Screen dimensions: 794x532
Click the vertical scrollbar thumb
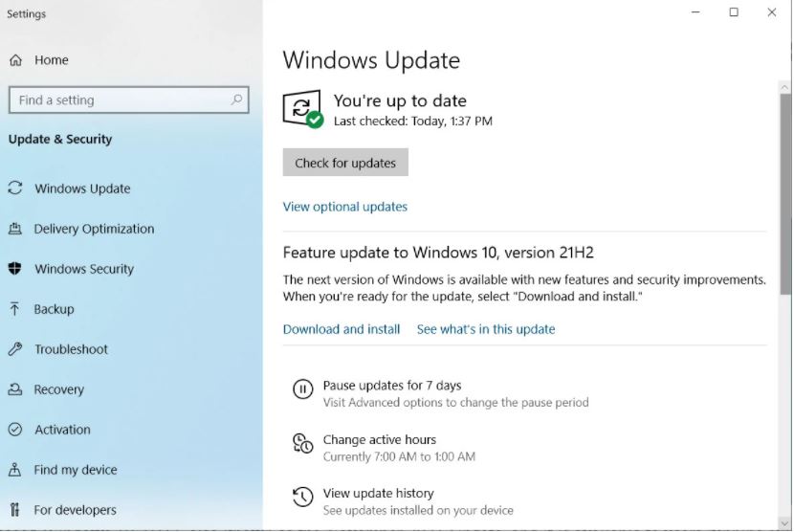pos(785,193)
